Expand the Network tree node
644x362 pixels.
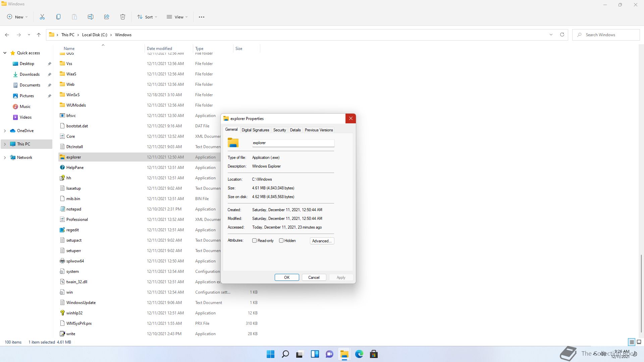[5, 158]
